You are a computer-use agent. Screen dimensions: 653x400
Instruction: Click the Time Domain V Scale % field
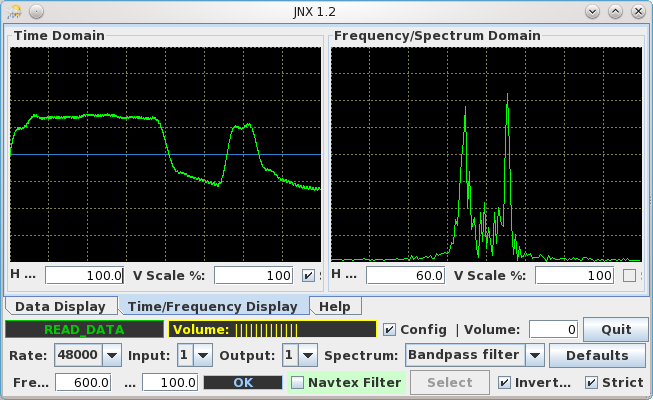click(252, 275)
